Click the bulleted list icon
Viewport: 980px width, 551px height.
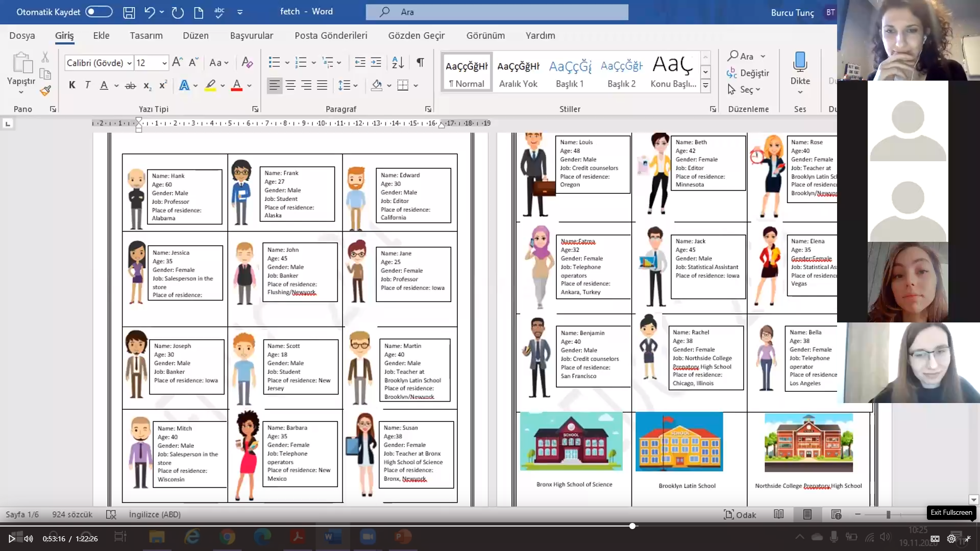pyautogui.click(x=274, y=62)
